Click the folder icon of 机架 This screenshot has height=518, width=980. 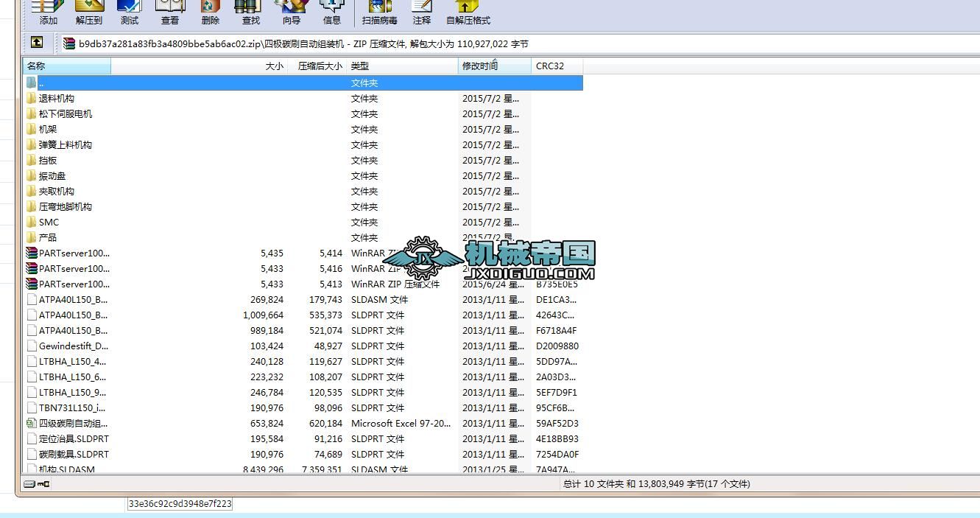31,129
